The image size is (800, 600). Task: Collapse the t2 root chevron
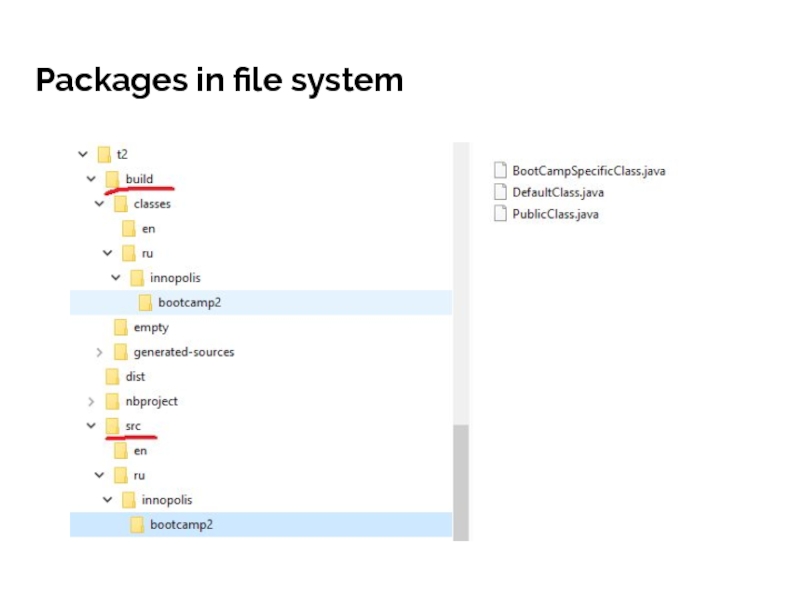pos(83,154)
